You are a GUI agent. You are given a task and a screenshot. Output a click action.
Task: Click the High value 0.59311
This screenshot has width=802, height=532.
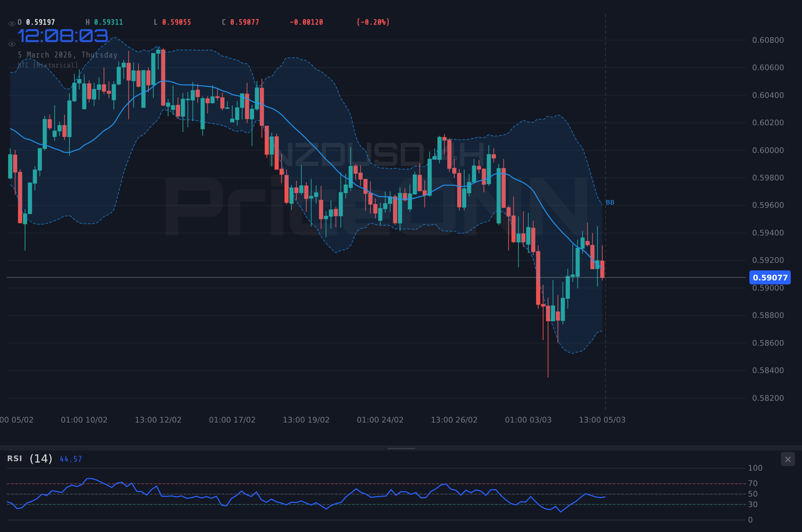tap(108, 22)
